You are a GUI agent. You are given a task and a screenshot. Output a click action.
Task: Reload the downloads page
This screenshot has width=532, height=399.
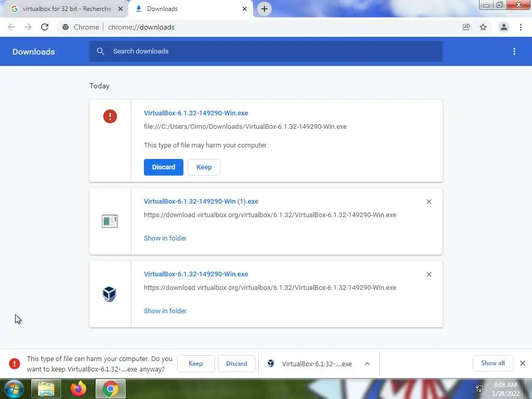coord(45,27)
